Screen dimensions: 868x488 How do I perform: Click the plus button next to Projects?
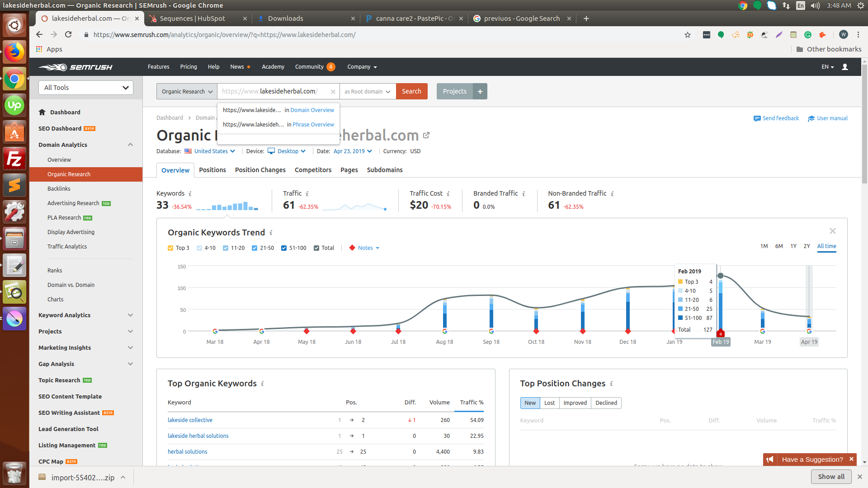(x=480, y=91)
